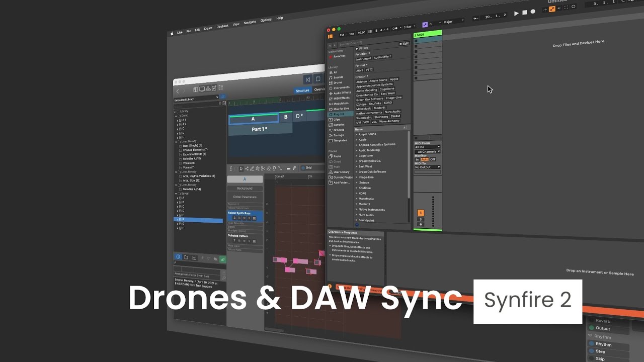This screenshot has height=362, width=644.
Task: Open the File menu in menu bar
Action: [x=189, y=31]
